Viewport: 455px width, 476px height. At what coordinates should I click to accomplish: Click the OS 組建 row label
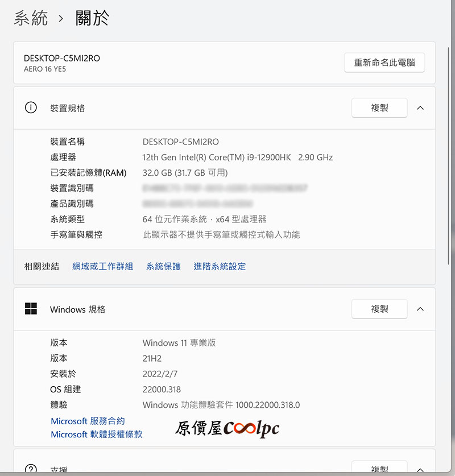(x=65, y=390)
